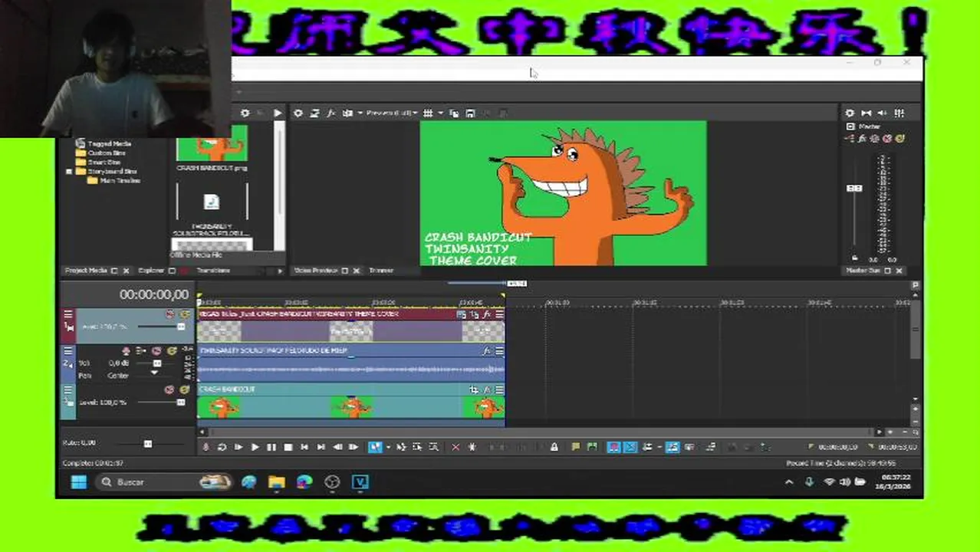The height and width of the screenshot is (552, 980).
Task: Open the edit tool dropdown arrow
Action: pos(387,447)
